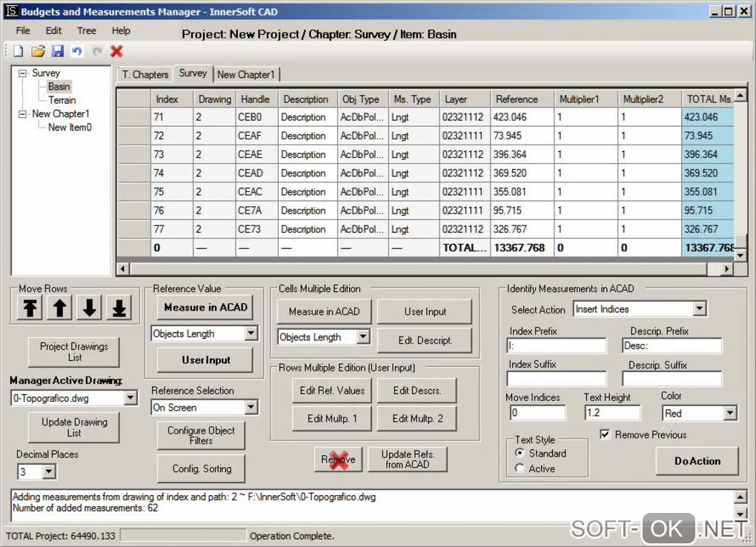Click the Open folder toolbar icon

click(x=38, y=51)
